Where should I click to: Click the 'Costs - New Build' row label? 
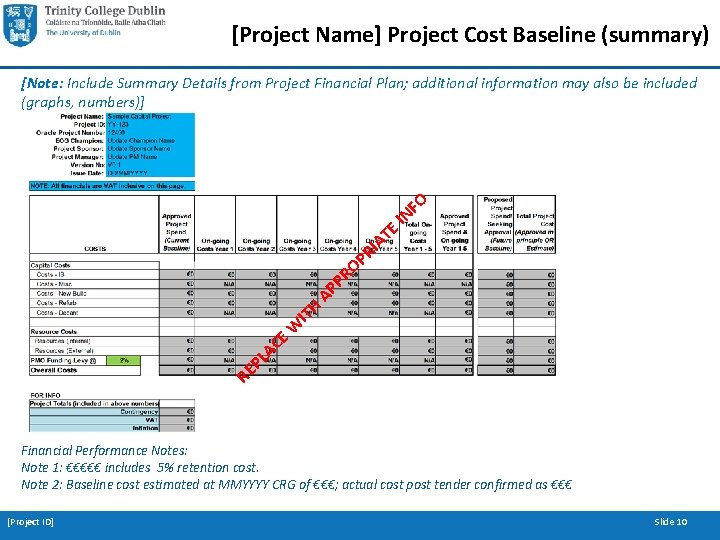click(x=62, y=293)
